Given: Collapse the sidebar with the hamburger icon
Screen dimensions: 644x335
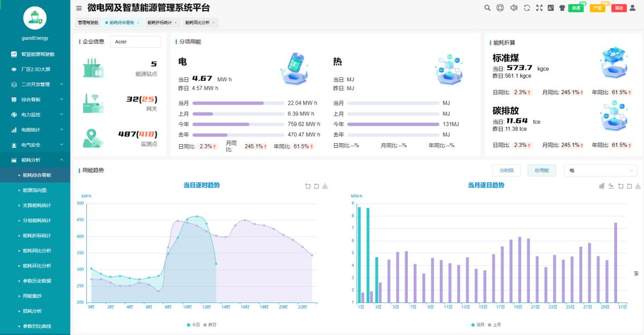Looking at the screenshot, I should [x=79, y=8].
